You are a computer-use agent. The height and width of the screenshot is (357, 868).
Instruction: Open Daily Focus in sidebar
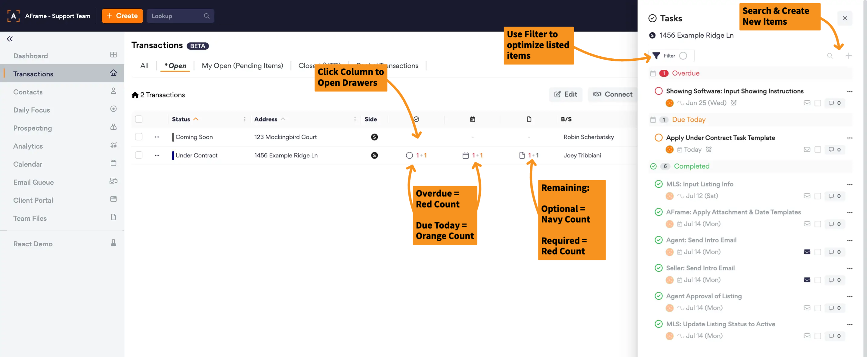coord(32,110)
